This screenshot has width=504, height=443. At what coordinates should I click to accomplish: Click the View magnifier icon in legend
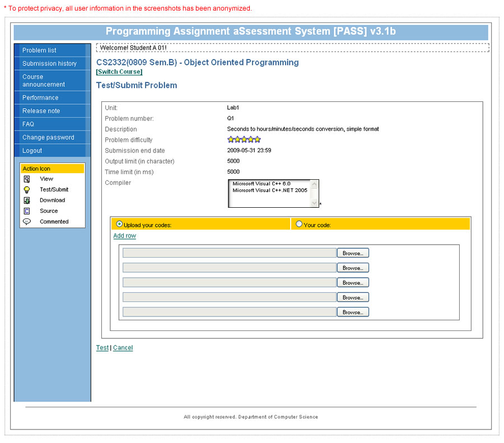point(26,179)
